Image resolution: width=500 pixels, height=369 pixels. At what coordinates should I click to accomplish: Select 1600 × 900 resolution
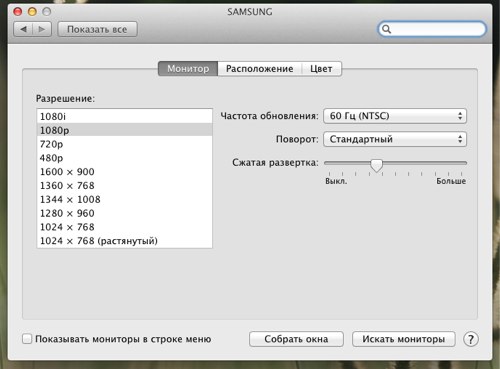pos(124,172)
